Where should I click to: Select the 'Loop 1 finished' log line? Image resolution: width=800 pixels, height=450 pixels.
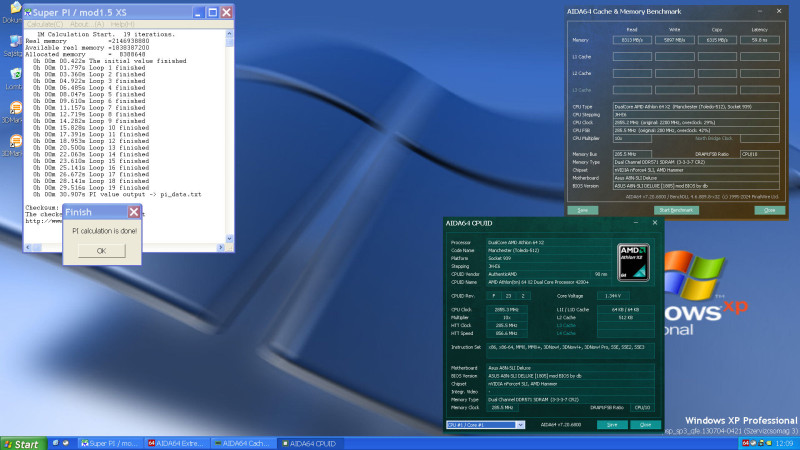[x=89, y=67]
